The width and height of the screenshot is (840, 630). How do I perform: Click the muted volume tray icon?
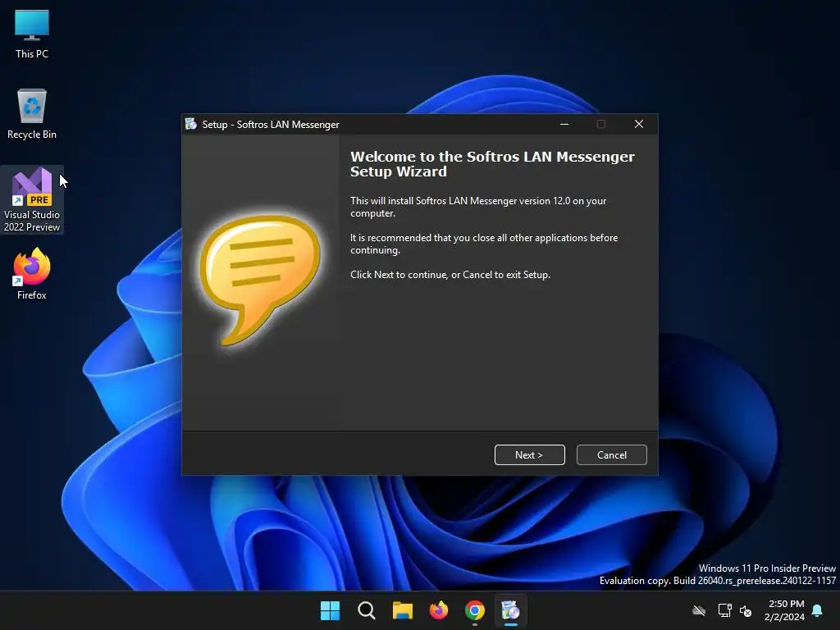pyautogui.click(x=746, y=610)
